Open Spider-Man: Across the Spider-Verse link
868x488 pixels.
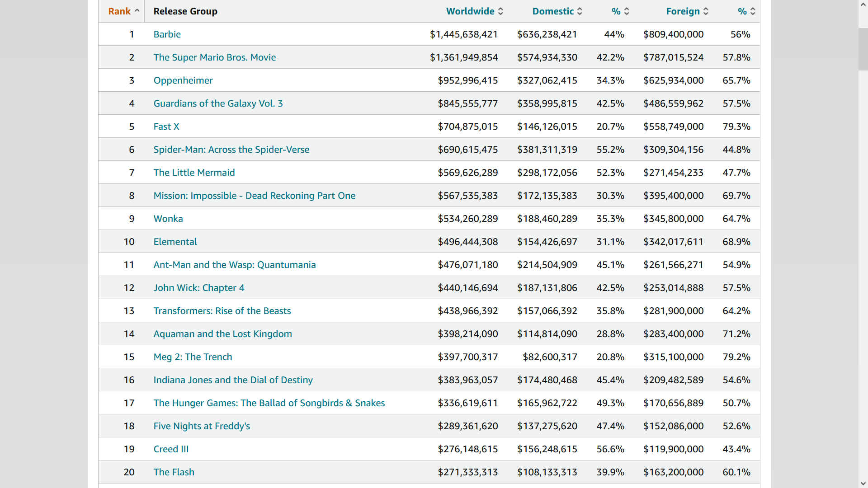231,150
